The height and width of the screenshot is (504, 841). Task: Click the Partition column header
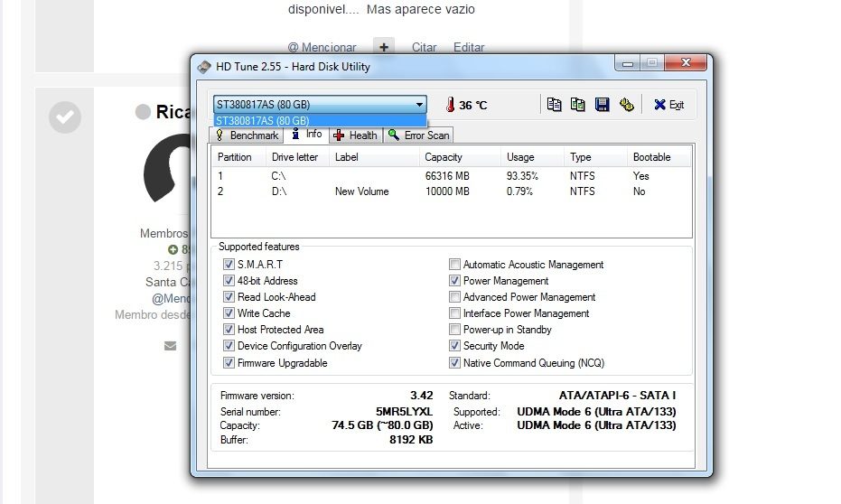tap(238, 157)
